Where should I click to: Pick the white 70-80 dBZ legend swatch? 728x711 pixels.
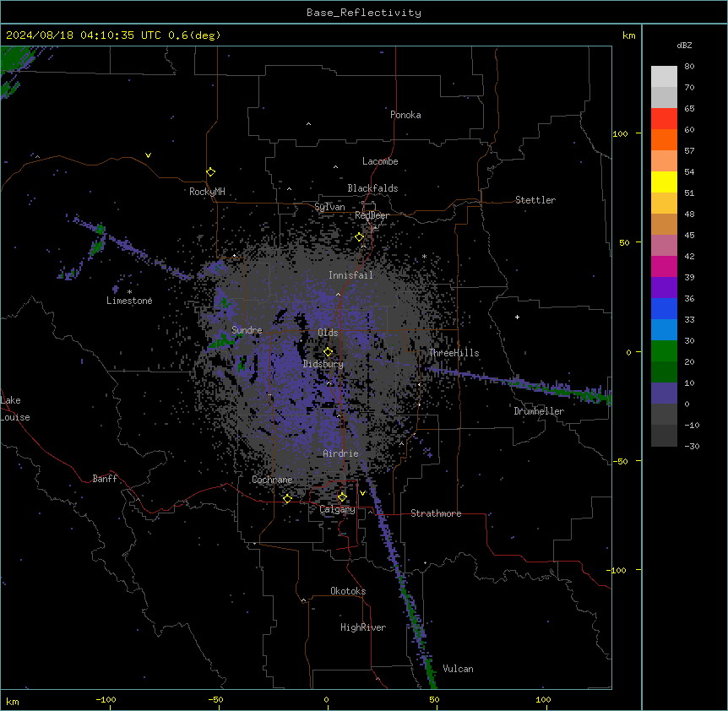664,77
